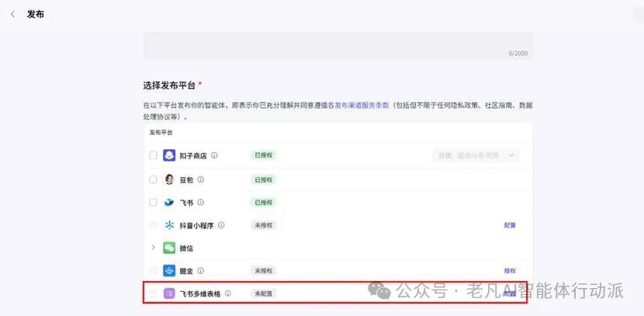Open the 分类 category dropdown
Image resolution: width=644 pixels, height=316 pixels.
pyautogui.click(x=476, y=155)
